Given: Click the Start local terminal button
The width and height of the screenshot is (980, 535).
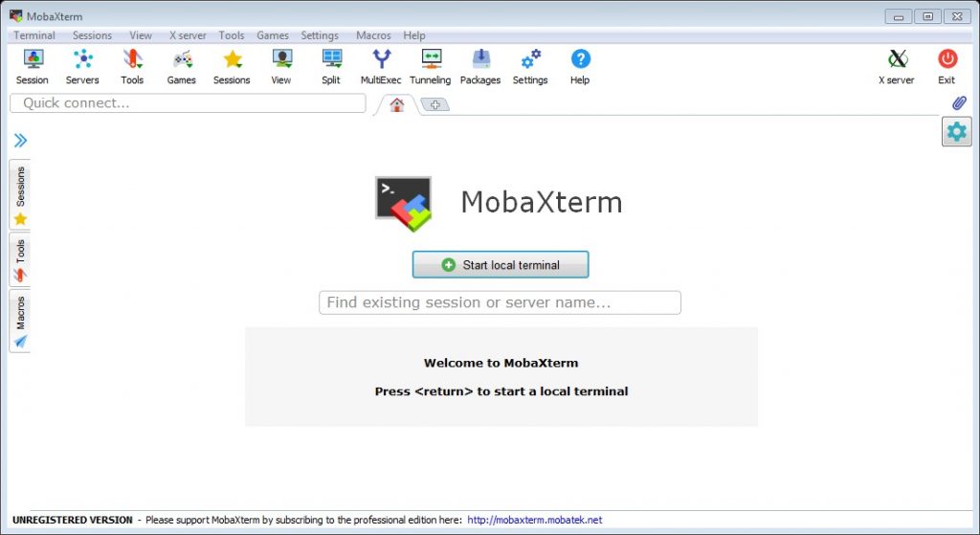Looking at the screenshot, I should (500, 265).
